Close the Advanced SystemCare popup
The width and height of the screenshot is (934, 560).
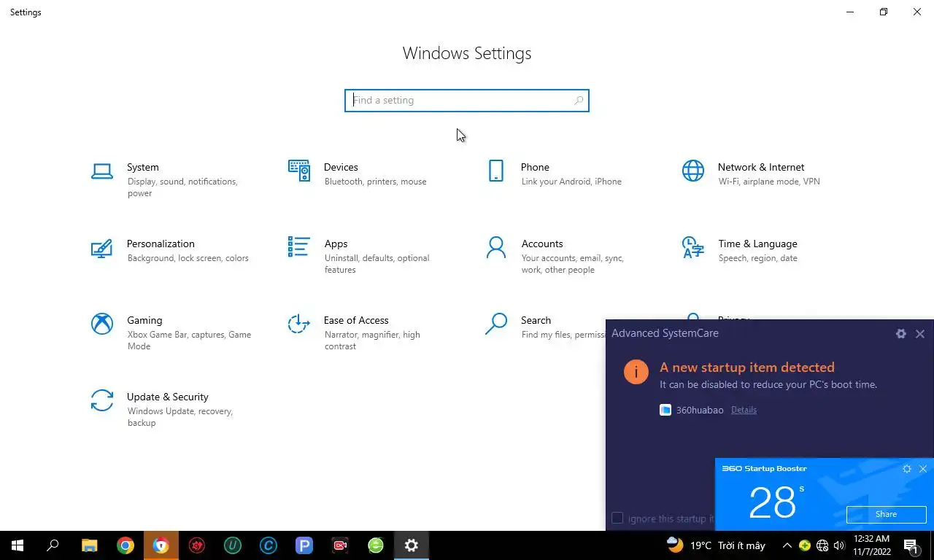pyautogui.click(x=920, y=333)
